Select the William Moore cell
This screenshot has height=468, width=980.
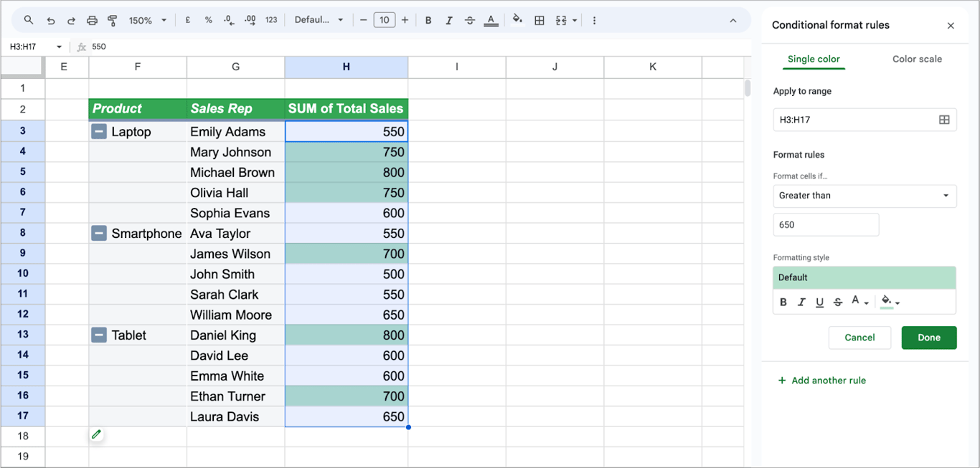tap(236, 315)
